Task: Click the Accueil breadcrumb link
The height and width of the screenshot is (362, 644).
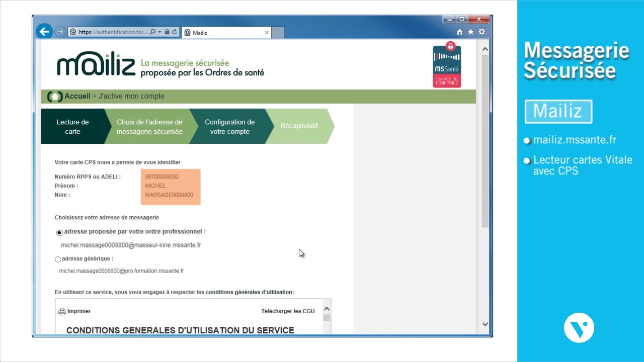Action: [x=77, y=96]
